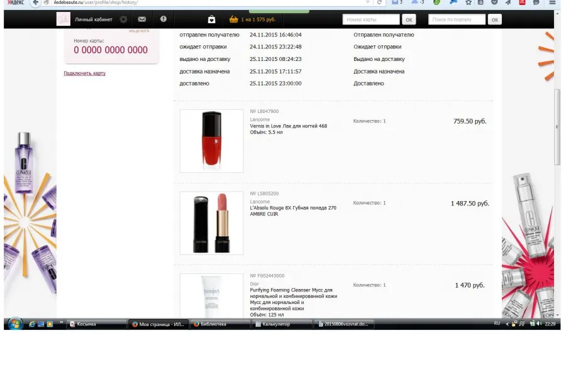Viewport: 566px width, 392px height.
Task: Click the date 24.11.2015 16:46:04
Action: 275,35
